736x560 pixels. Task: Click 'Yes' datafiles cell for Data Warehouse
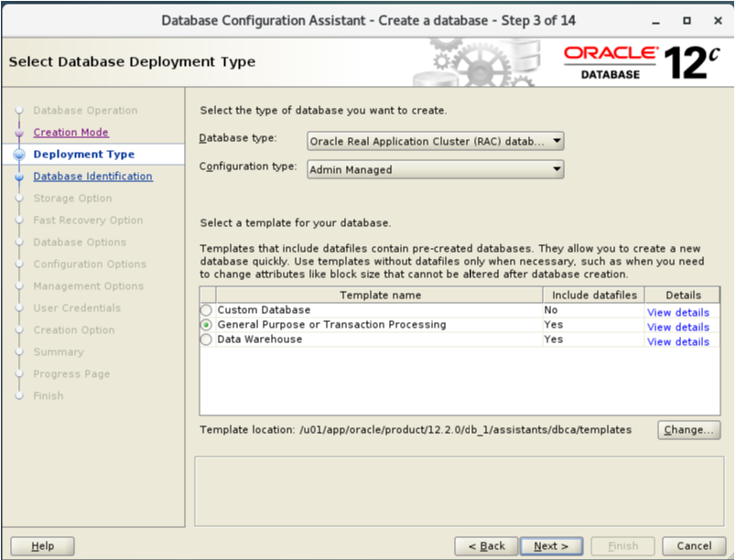coord(554,339)
